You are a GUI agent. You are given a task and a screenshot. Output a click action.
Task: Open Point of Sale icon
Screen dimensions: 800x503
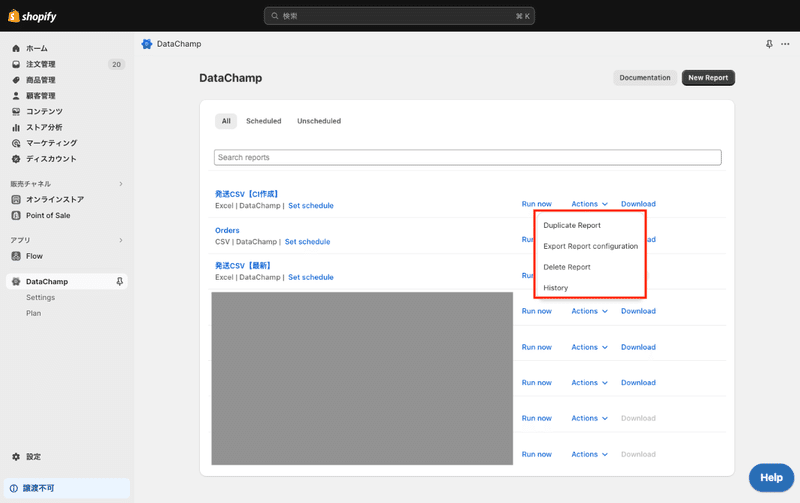point(16,215)
